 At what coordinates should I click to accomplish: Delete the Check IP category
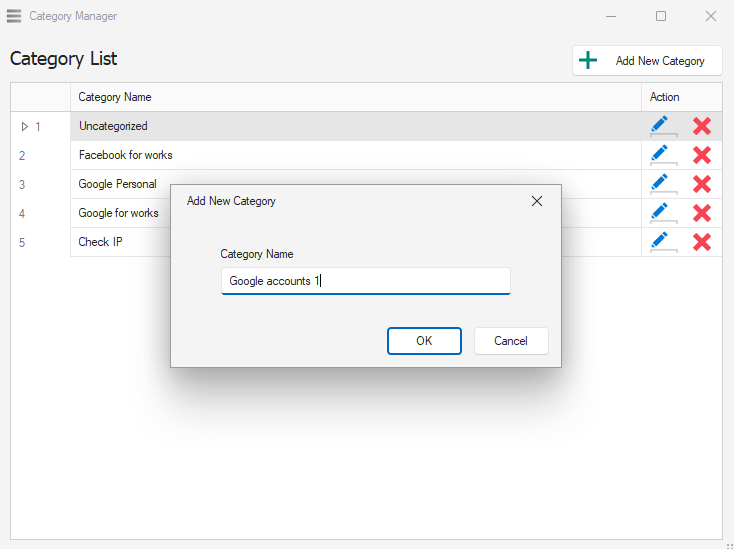702,242
